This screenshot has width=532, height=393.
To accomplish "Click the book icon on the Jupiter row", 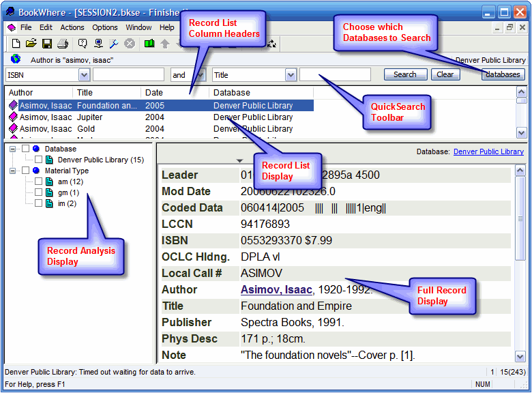I will (x=13, y=117).
